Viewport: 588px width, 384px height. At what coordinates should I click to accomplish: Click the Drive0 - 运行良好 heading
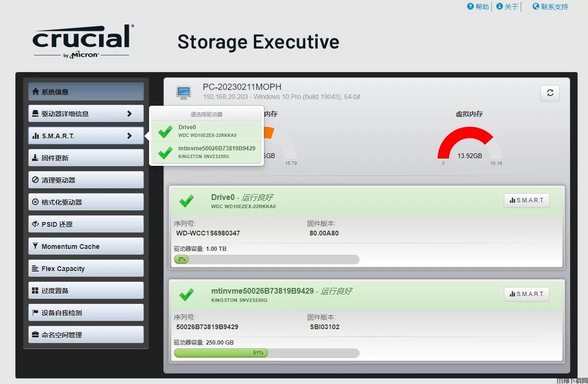[242, 197]
